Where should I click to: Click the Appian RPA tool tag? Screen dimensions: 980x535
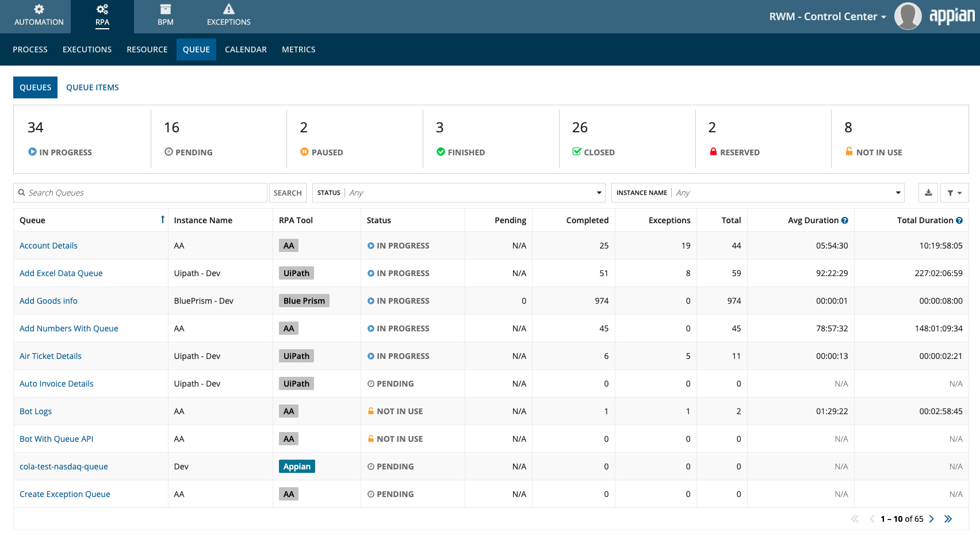(297, 467)
